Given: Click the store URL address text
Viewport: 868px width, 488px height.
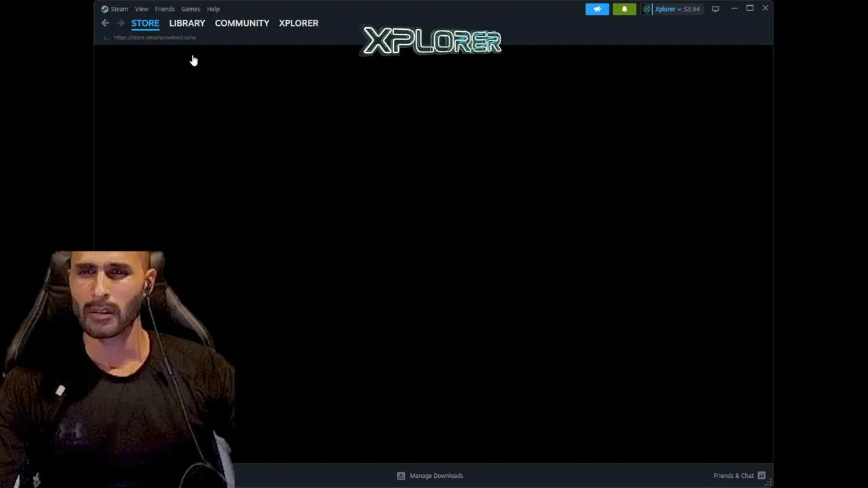Looking at the screenshot, I should pyautogui.click(x=155, y=37).
